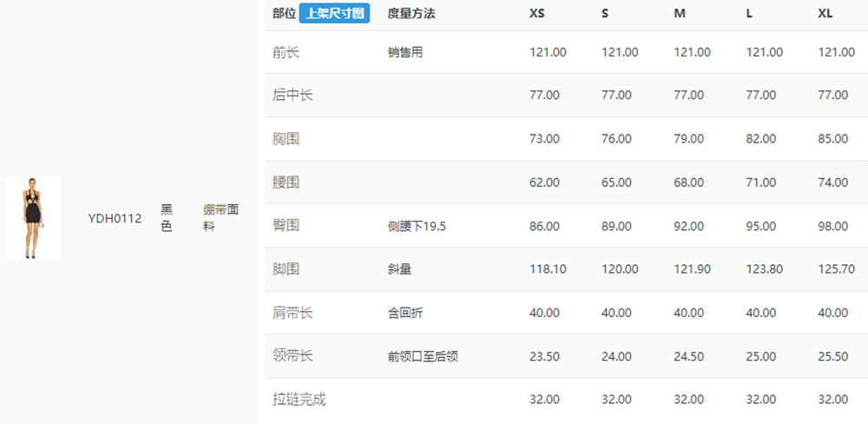868x424 pixels.
Task: Click 领带长 S value 24.00
Action: click(x=616, y=356)
